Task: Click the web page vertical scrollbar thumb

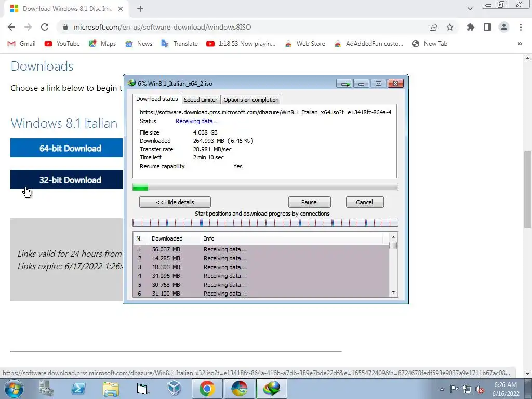Action: [x=527, y=189]
